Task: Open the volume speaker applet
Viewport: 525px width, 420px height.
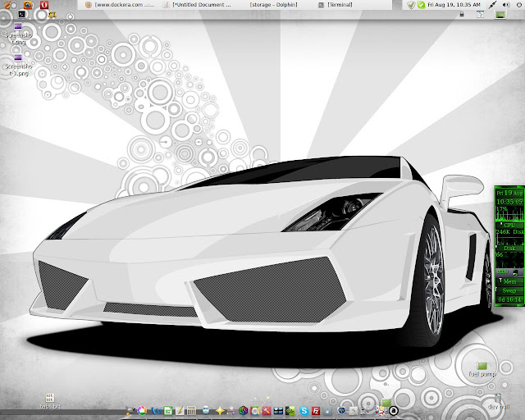Action: pos(506,5)
